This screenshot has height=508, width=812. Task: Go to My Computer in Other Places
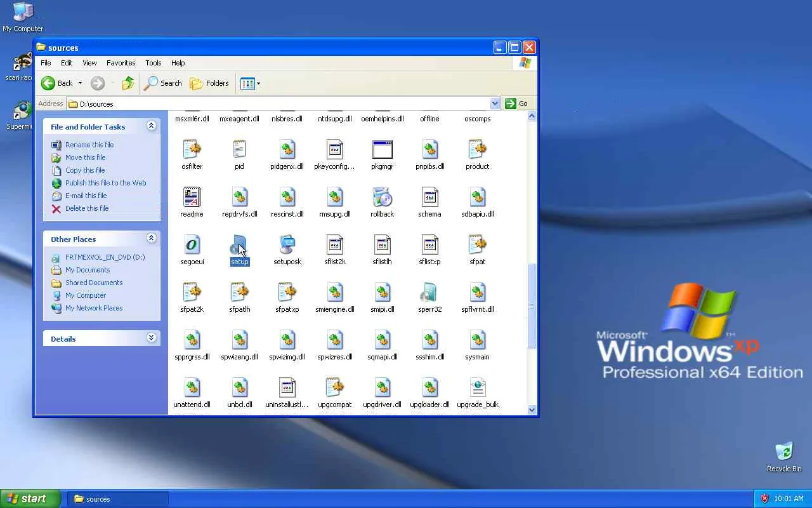coord(86,295)
